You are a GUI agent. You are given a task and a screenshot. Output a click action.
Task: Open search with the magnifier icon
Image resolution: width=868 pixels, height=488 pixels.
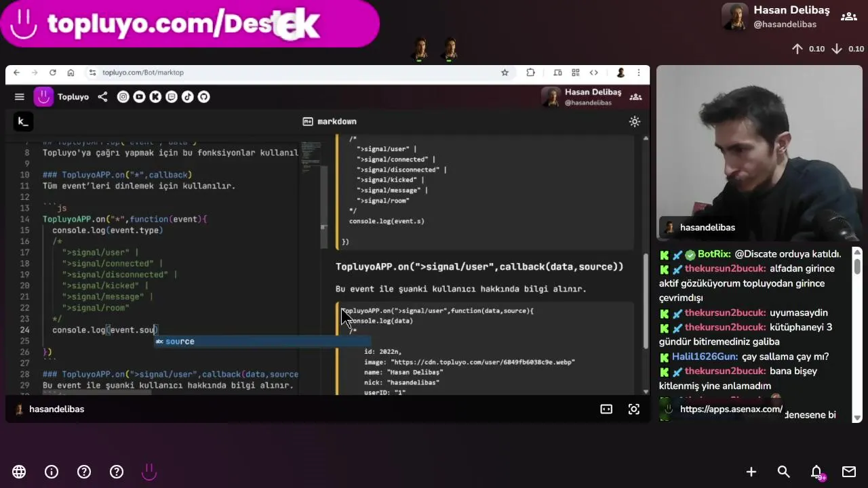[x=784, y=472]
